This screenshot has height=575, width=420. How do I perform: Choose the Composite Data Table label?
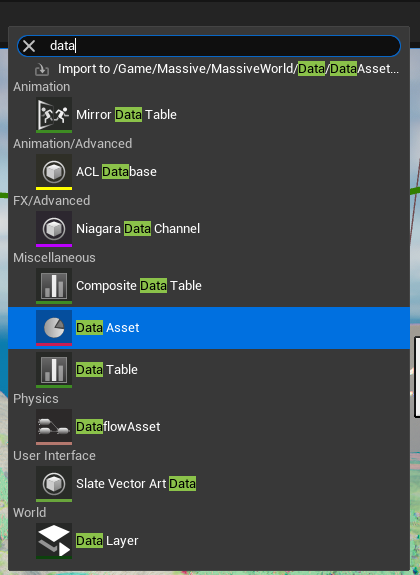[x=139, y=286]
